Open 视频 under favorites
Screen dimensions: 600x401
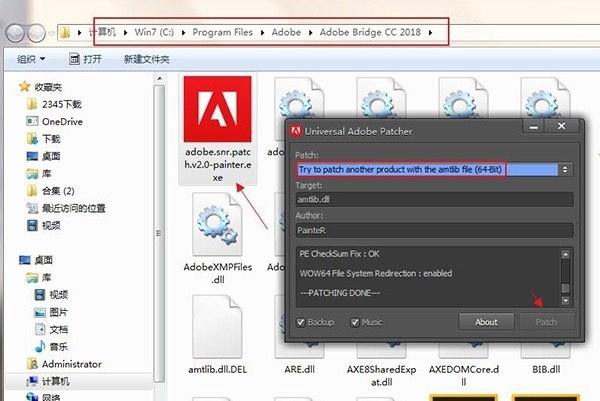(x=43, y=225)
